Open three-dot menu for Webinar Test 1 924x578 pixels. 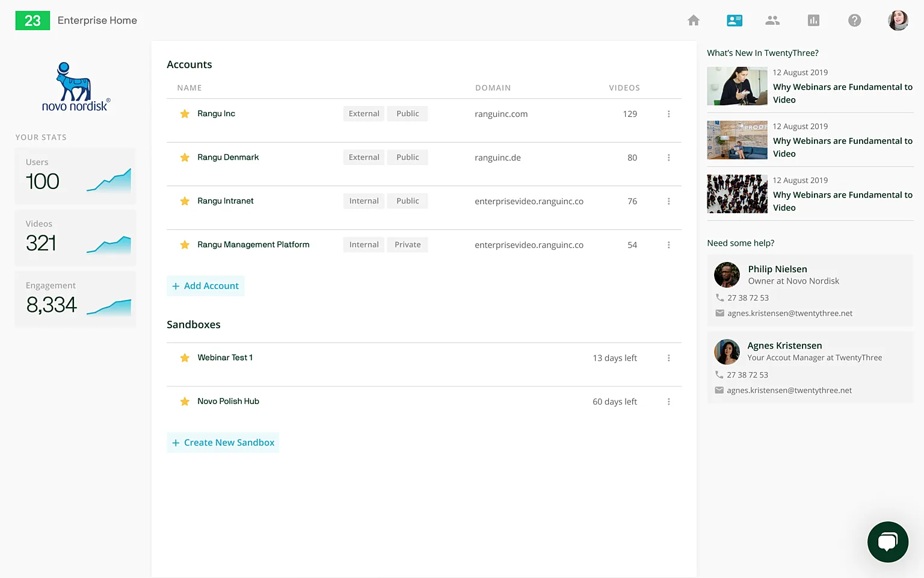click(x=668, y=358)
